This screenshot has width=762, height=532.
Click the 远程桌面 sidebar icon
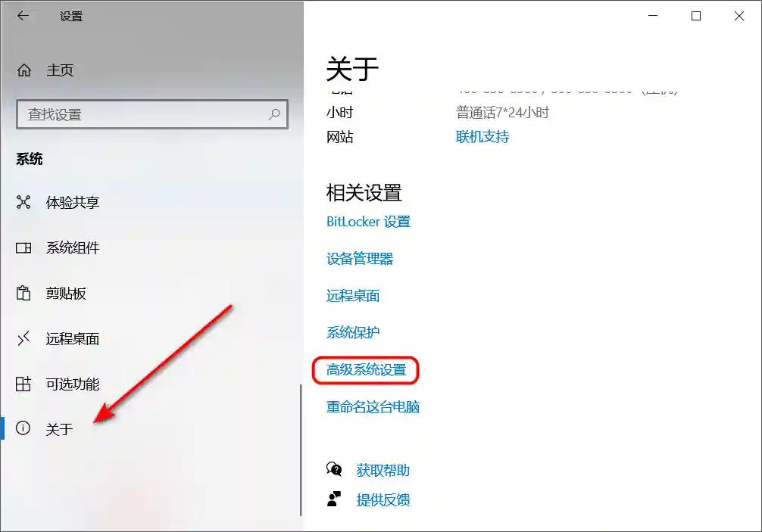coord(23,338)
